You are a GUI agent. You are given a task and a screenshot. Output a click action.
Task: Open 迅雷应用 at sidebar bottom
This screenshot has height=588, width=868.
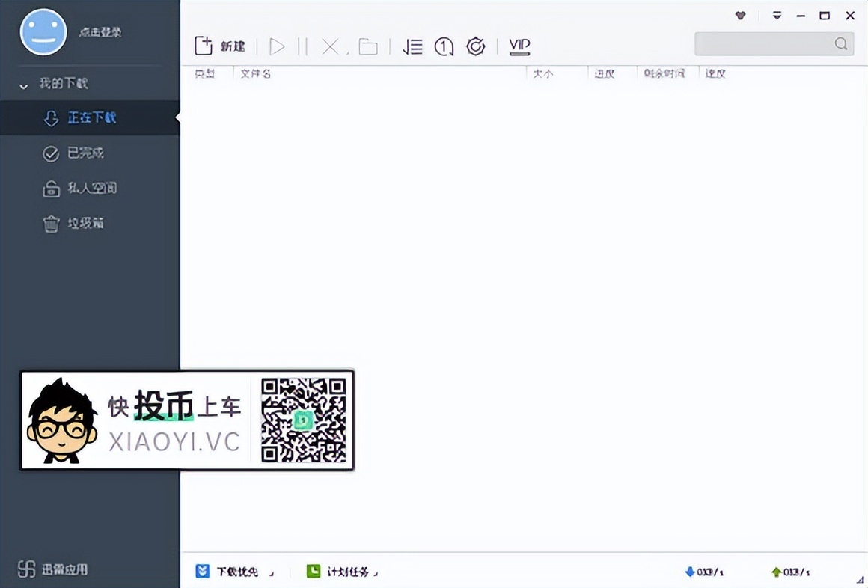(52, 569)
